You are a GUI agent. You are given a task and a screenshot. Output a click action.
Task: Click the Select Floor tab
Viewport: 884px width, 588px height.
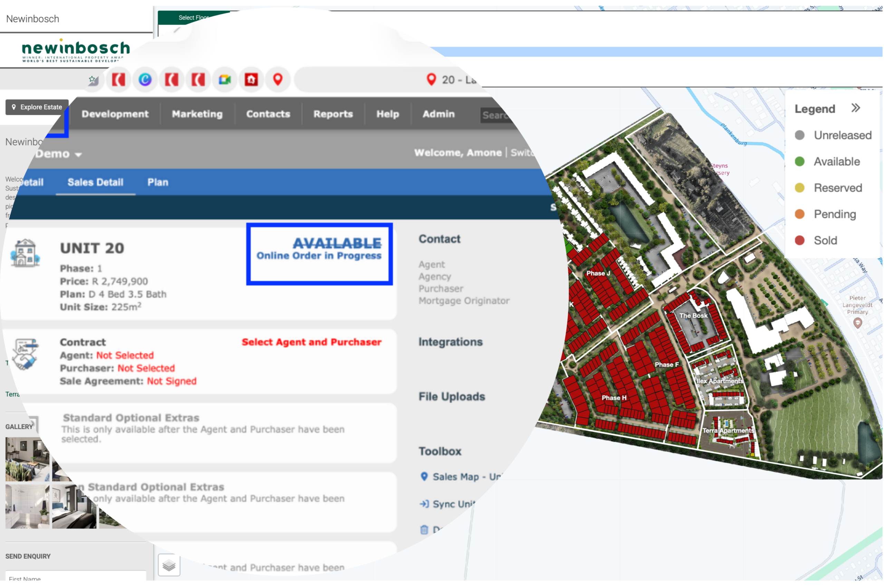[x=193, y=18]
